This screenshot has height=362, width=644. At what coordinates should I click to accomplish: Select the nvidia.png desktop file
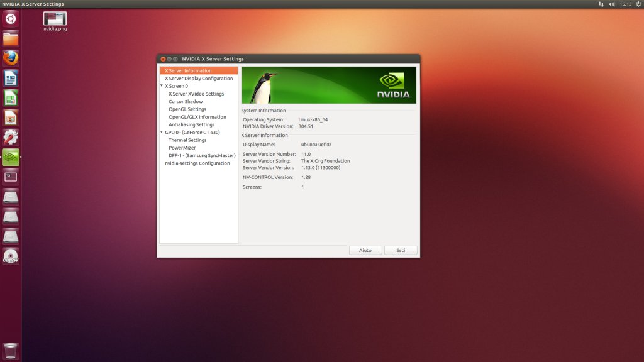[55, 21]
